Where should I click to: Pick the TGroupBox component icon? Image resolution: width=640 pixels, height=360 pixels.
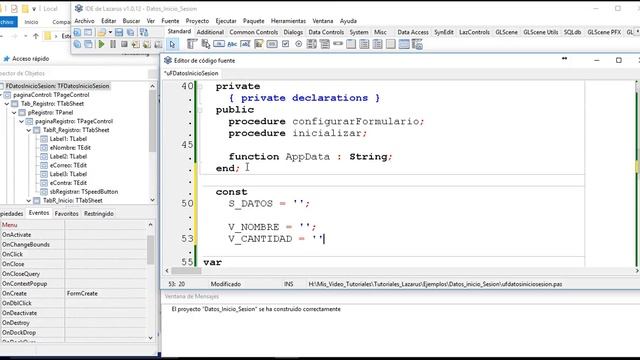coord(351,44)
